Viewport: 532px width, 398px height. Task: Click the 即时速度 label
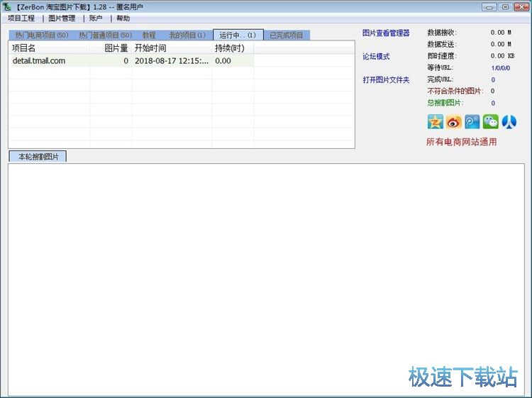click(x=442, y=56)
